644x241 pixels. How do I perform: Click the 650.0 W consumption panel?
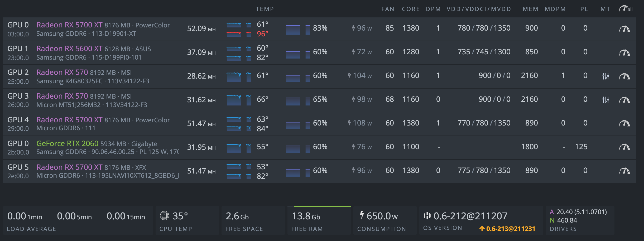tap(385, 220)
